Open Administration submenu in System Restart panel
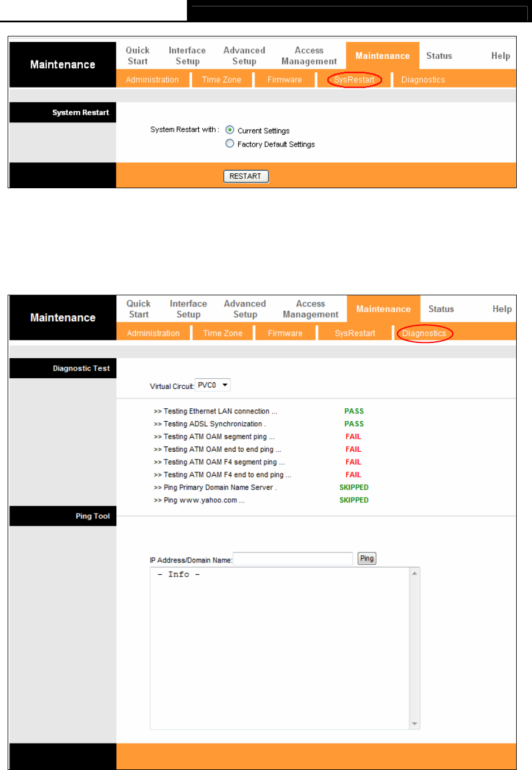Screen dimensions: 532x770 click(152, 79)
